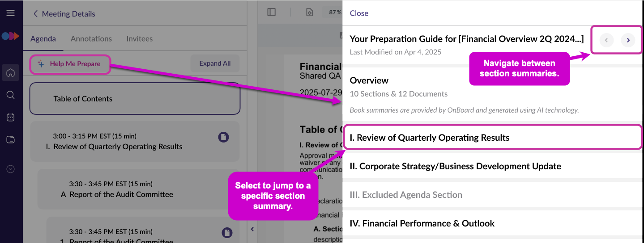Screen dimensions: 644x243
Task: Go to Home in the left sidebar
Action: click(x=11, y=72)
